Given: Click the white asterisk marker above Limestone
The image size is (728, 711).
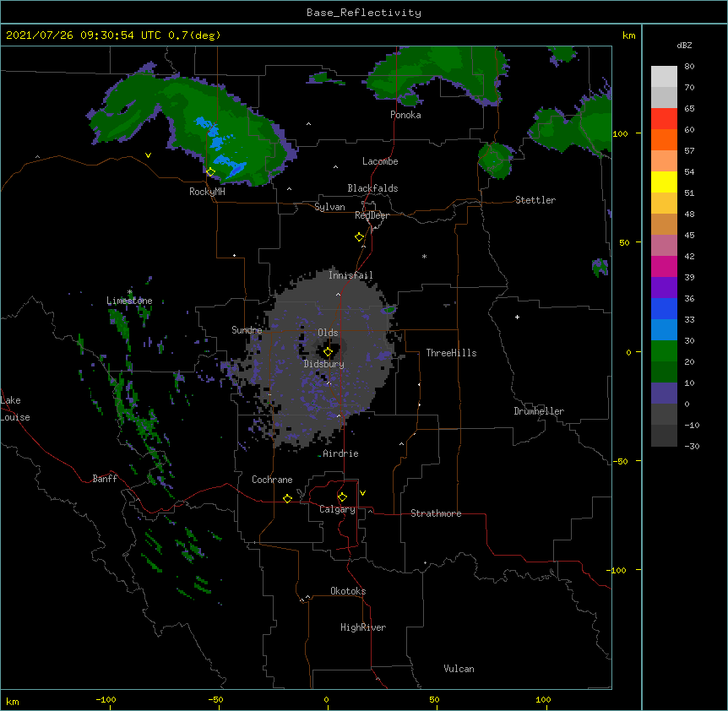Looking at the screenshot, I should [x=130, y=292].
